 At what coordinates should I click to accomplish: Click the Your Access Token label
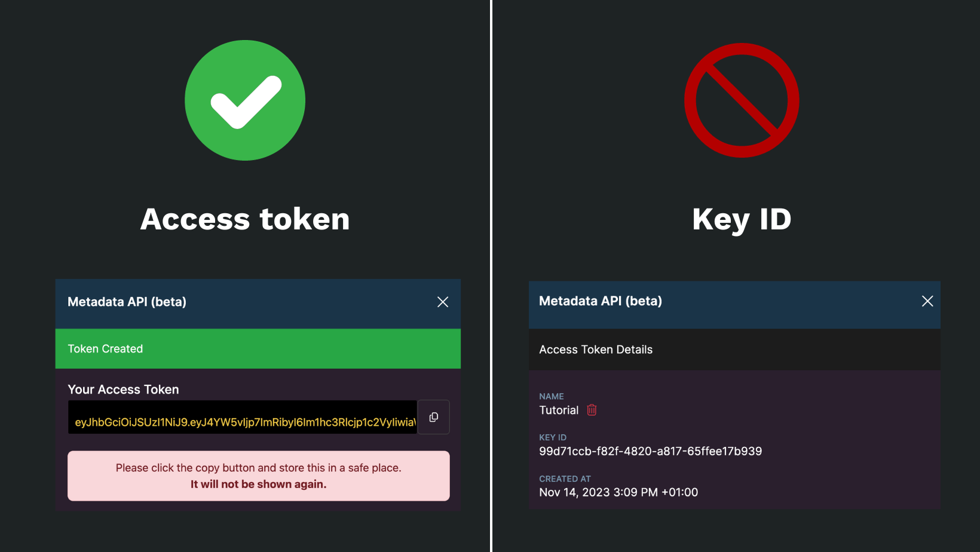[123, 389]
